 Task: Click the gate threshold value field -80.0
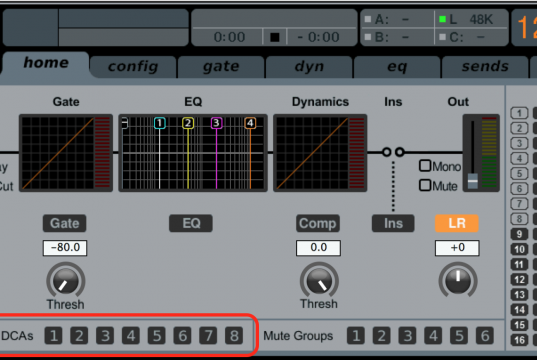click(x=65, y=248)
